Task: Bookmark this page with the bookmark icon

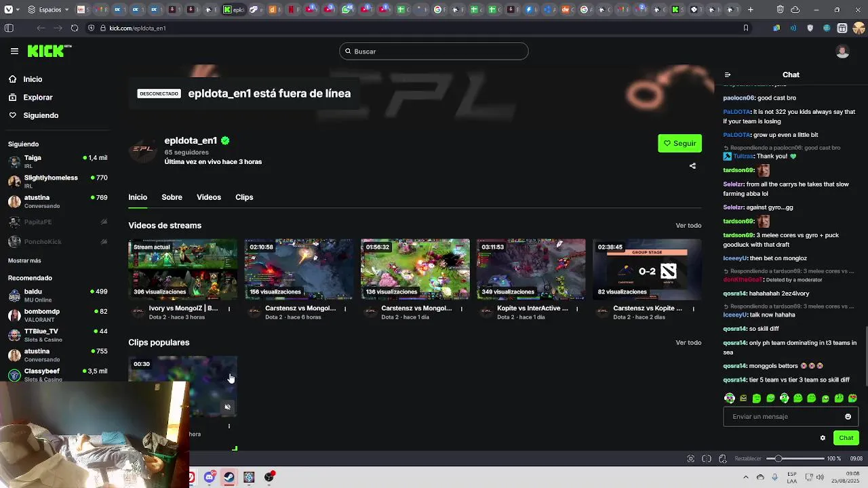Action: coord(746,28)
